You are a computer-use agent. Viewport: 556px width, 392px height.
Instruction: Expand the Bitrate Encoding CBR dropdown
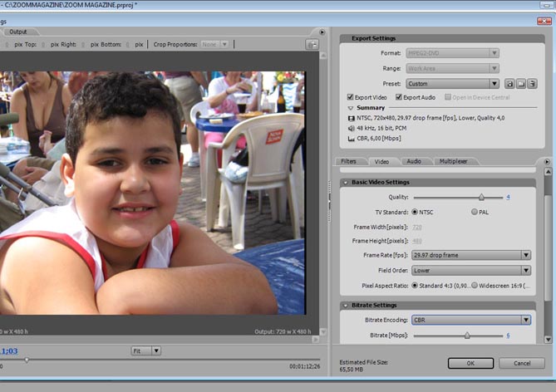pyautogui.click(x=470, y=320)
